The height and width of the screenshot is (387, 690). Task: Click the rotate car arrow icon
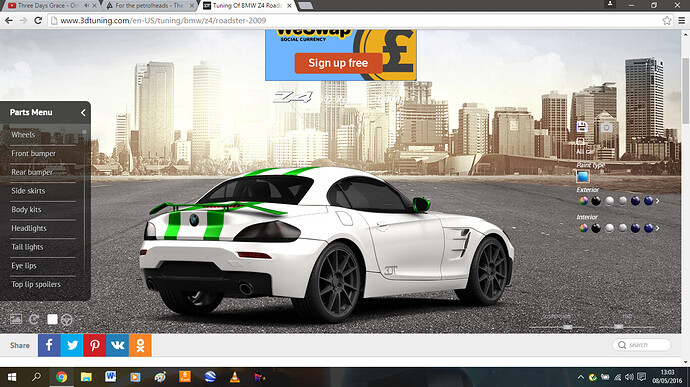pyautogui.click(x=34, y=319)
